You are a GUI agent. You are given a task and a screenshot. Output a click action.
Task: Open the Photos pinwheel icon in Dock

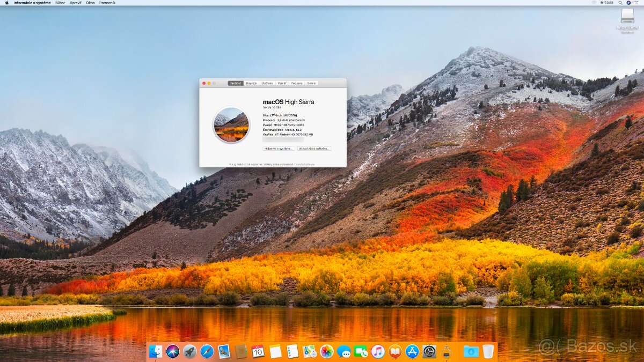(x=326, y=351)
